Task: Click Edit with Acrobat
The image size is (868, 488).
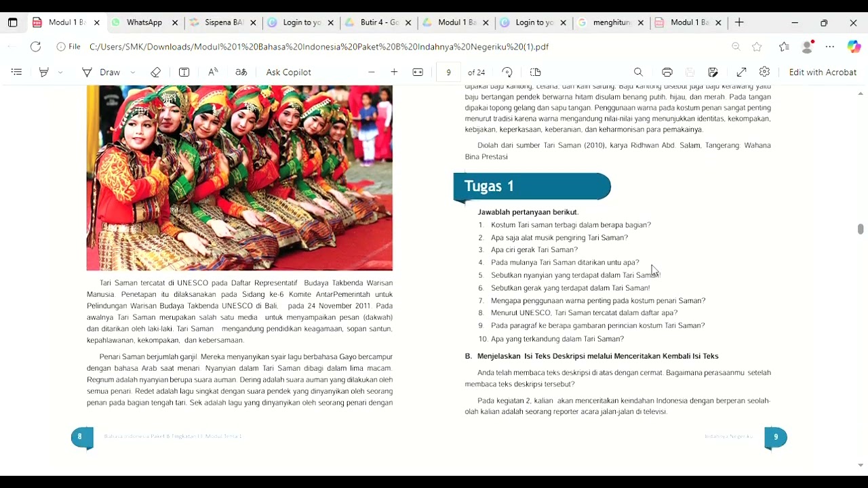Action: click(x=823, y=72)
